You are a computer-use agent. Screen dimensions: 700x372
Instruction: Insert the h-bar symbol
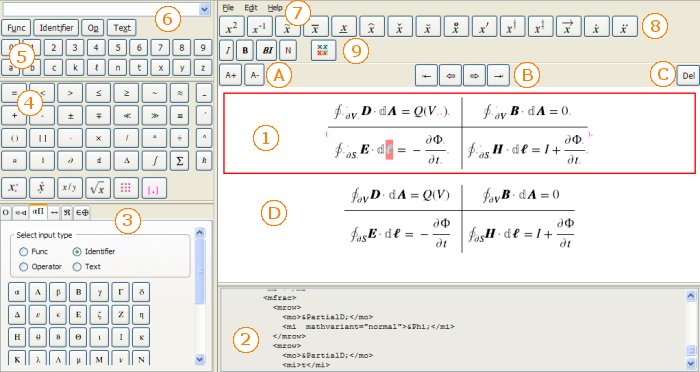[204, 161]
